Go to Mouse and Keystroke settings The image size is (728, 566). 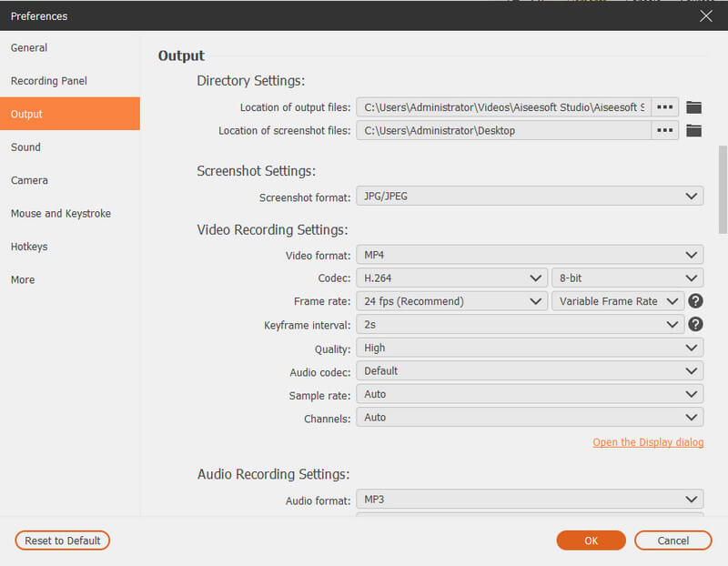60,213
